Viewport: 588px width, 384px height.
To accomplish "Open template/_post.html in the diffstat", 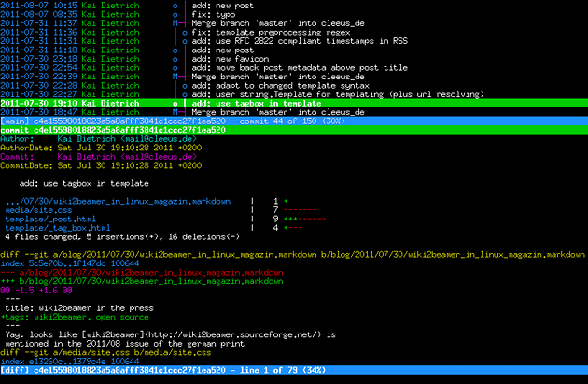I will [50, 219].
